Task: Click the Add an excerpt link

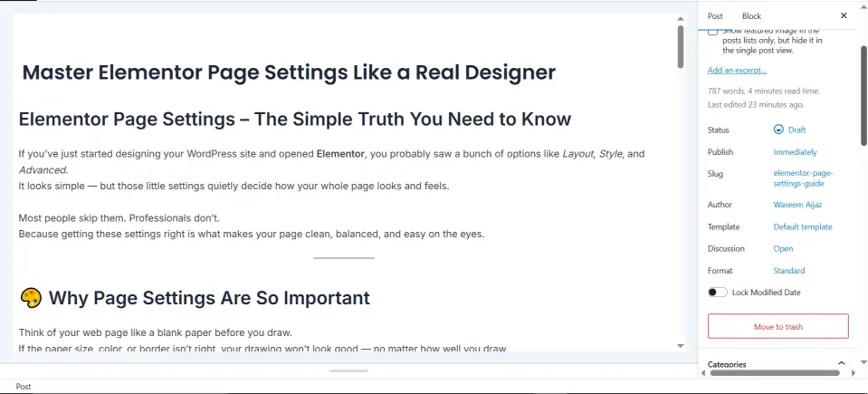Action: [x=737, y=71]
